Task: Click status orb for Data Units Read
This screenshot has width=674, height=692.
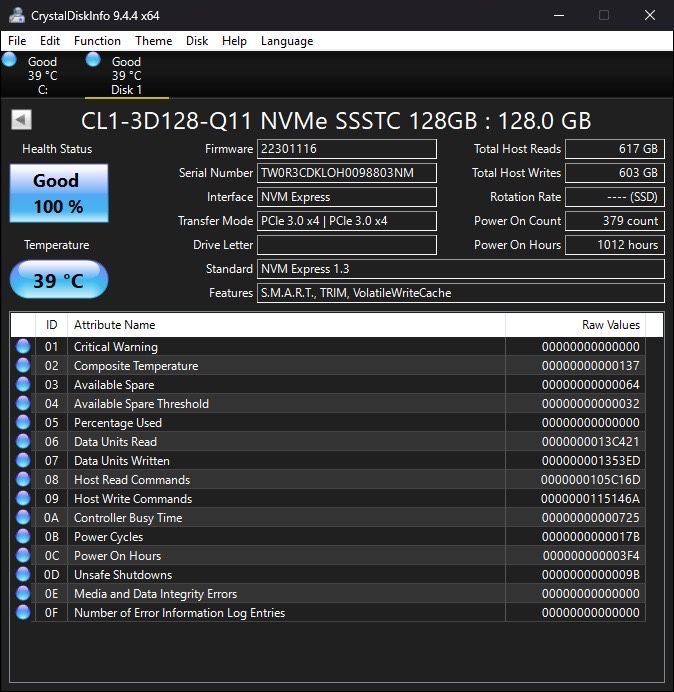Action: pos(23,441)
